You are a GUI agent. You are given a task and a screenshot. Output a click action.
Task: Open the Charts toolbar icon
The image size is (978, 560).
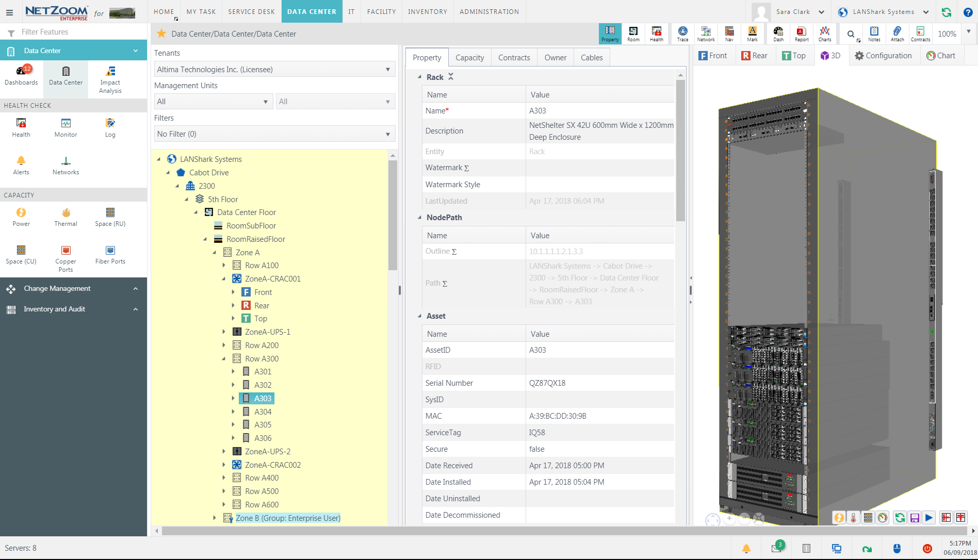[x=825, y=34]
